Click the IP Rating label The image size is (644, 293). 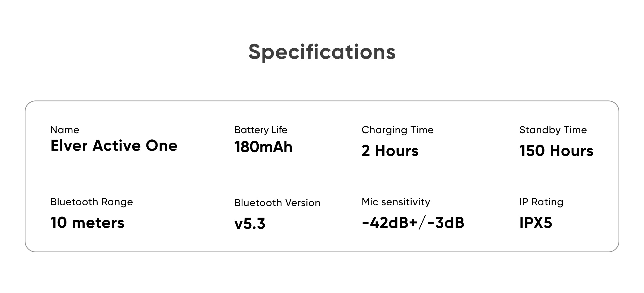click(x=541, y=202)
